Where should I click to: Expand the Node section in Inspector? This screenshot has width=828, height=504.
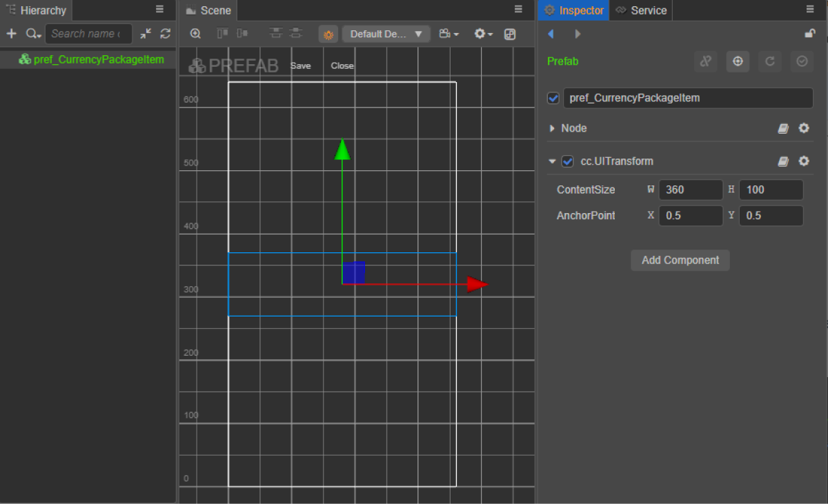tap(552, 128)
